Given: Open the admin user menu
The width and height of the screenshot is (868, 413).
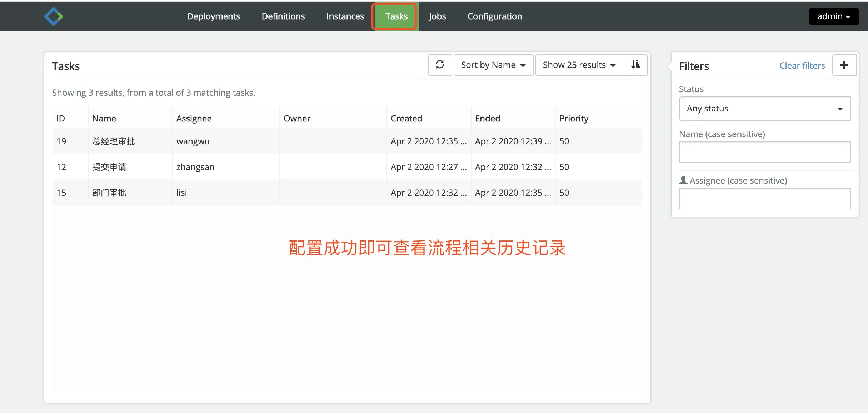Looking at the screenshot, I should [833, 16].
